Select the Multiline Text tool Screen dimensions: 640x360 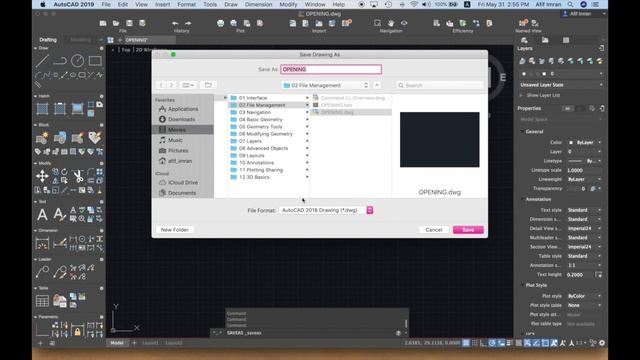click(42, 215)
